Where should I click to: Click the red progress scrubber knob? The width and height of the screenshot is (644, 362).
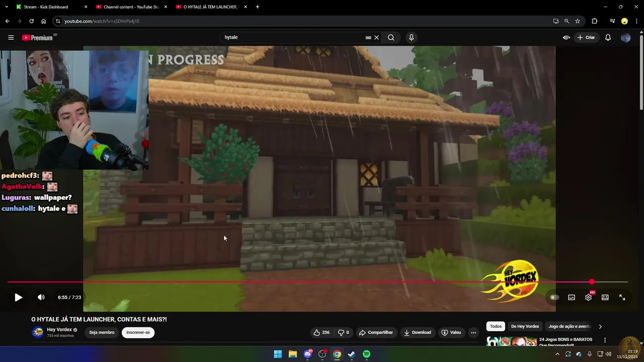click(592, 282)
